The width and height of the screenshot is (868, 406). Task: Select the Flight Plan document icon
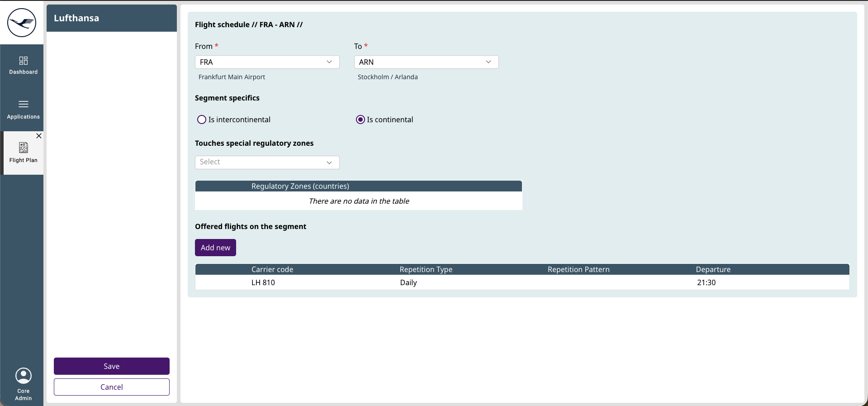pyautogui.click(x=24, y=148)
